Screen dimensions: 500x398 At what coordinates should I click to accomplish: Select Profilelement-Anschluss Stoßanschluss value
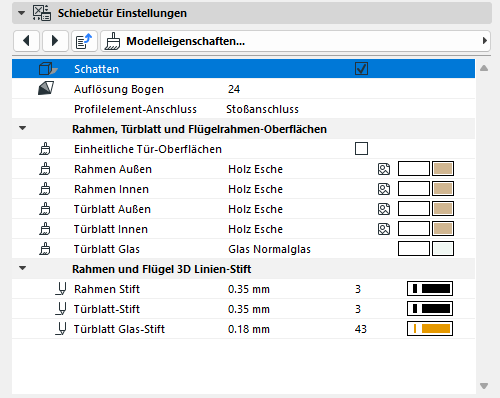(262, 109)
